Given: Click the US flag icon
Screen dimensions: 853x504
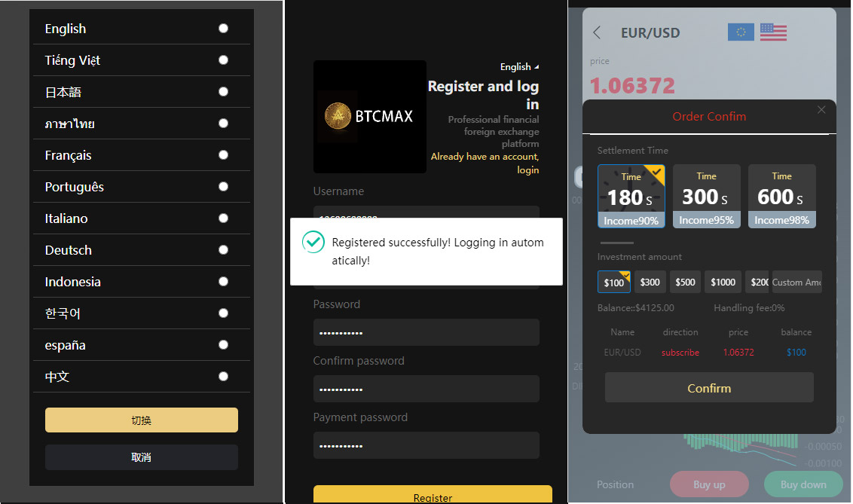Looking at the screenshot, I should (773, 32).
